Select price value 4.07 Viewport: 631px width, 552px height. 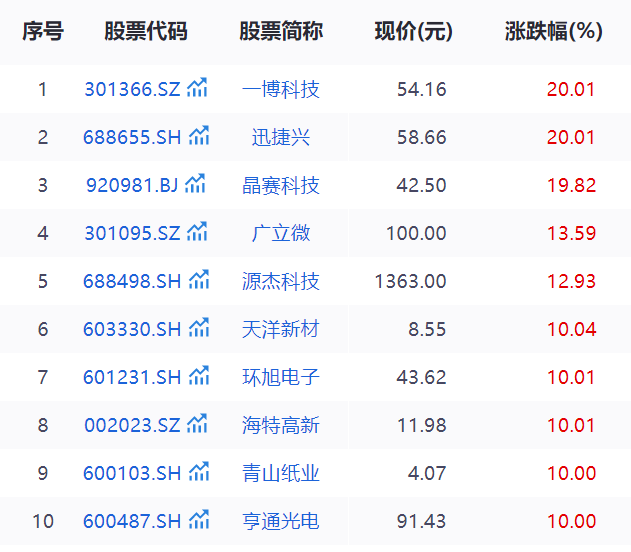pos(427,473)
